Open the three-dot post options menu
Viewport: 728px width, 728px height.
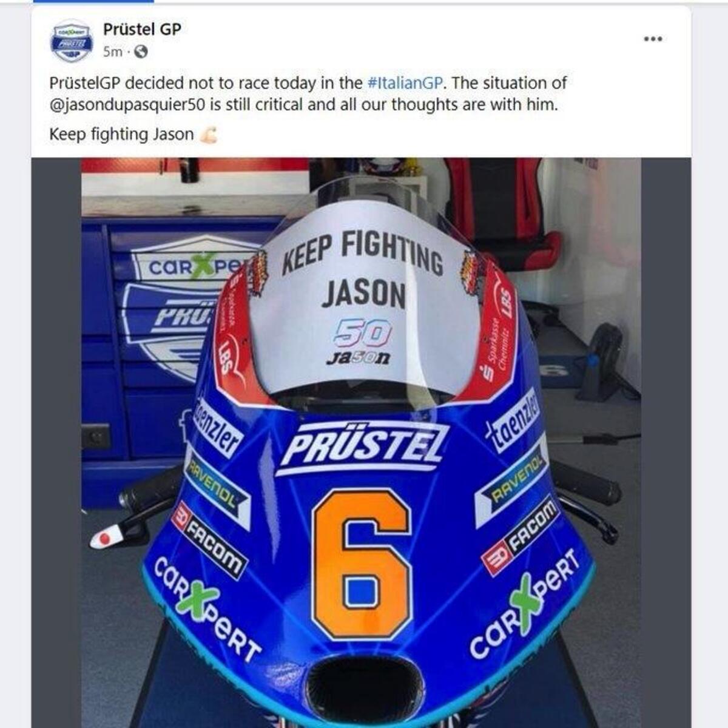pyautogui.click(x=653, y=39)
